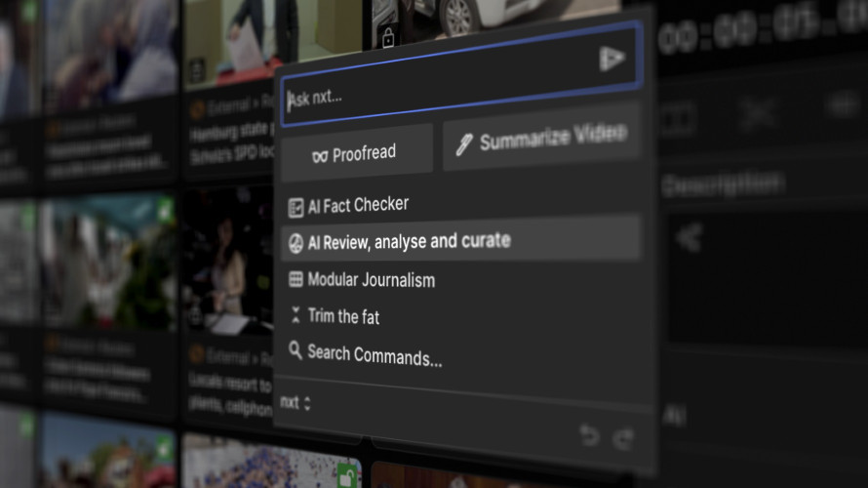The width and height of the screenshot is (868, 488).
Task: Choose Modular Journalism from command list
Action: (x=371, y=280)
